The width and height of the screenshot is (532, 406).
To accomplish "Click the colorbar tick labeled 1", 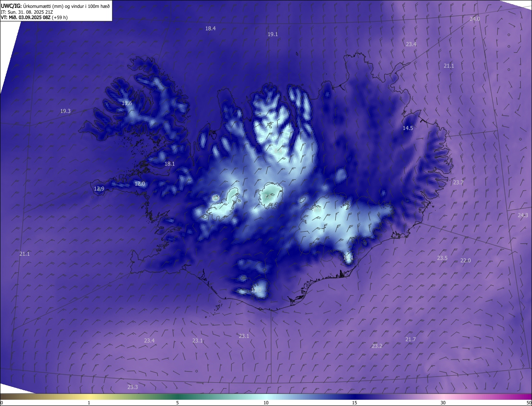I will coord(89,403).
